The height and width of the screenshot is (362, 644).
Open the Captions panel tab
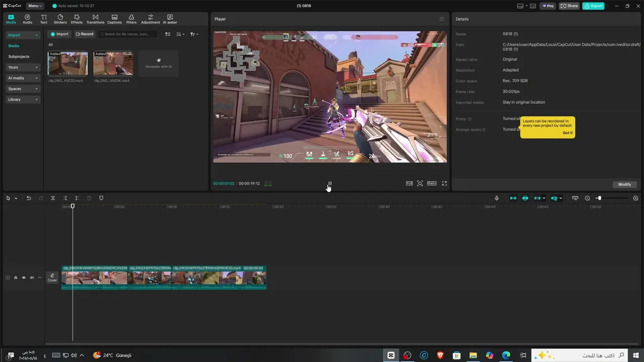coord(114,19)
